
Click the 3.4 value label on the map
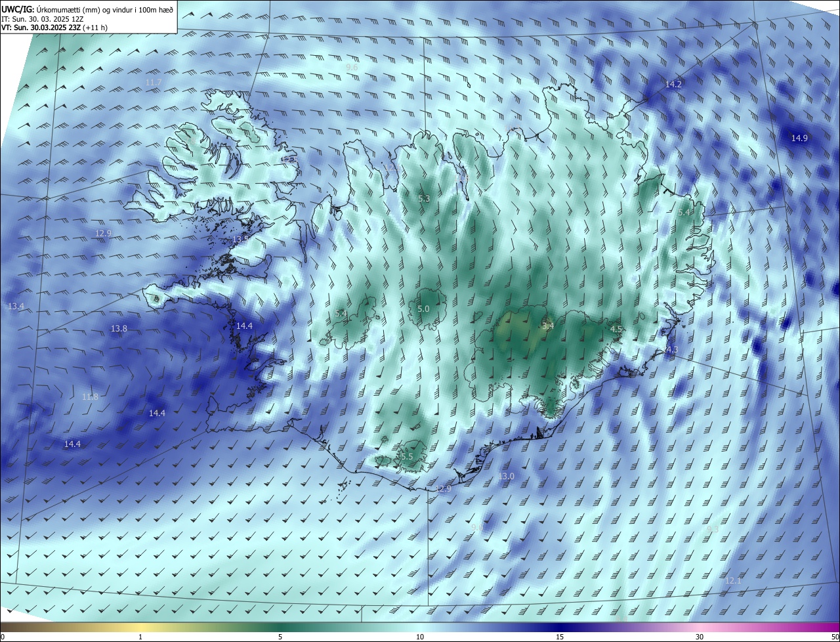tap(548, 326)
